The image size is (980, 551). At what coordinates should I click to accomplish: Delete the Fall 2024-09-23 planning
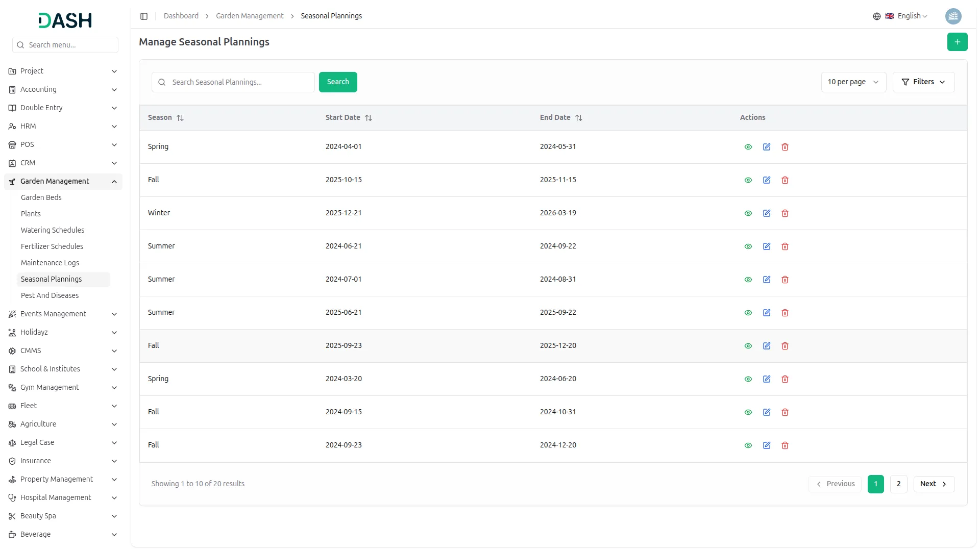pyautogui.click(x=785, y=445)
